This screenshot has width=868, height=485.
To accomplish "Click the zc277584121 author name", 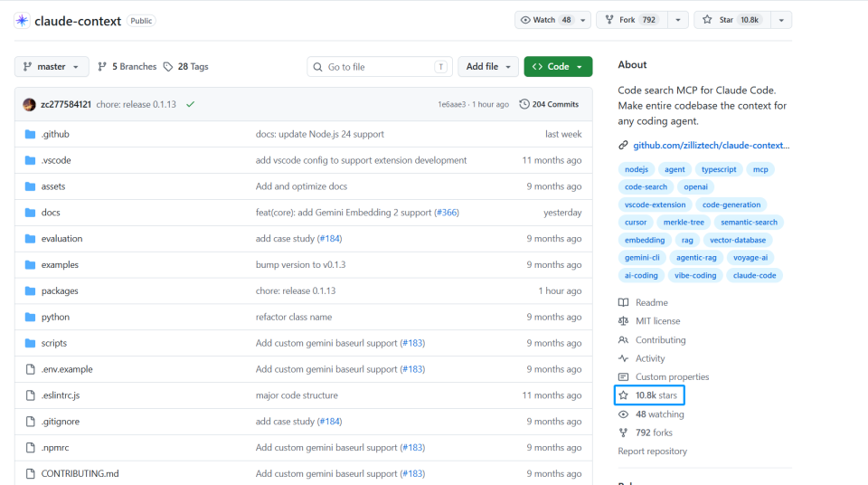I will [66, 104].
